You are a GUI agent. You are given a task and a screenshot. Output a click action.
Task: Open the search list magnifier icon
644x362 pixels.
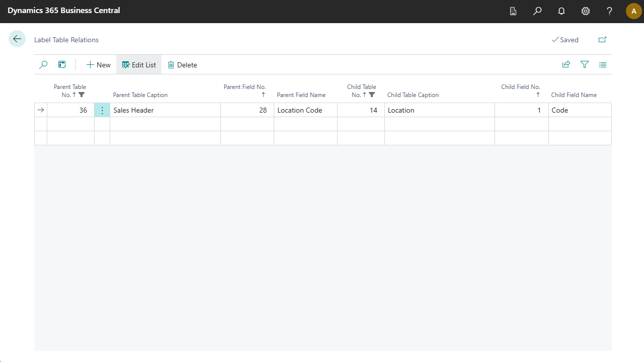(44, 65)
